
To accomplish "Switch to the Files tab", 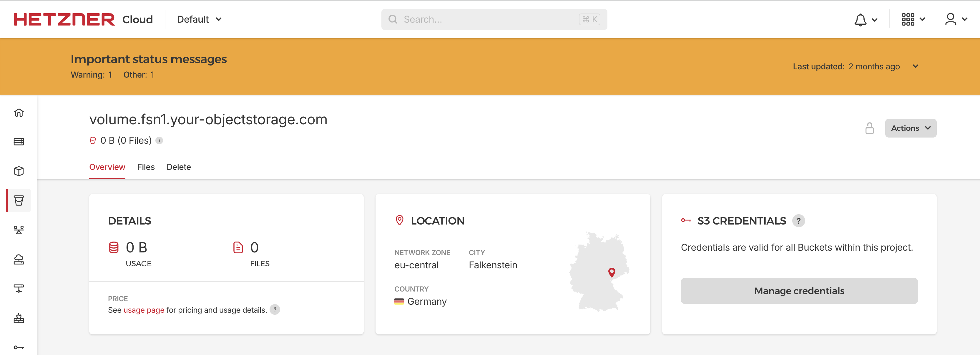I will [146, 167].
